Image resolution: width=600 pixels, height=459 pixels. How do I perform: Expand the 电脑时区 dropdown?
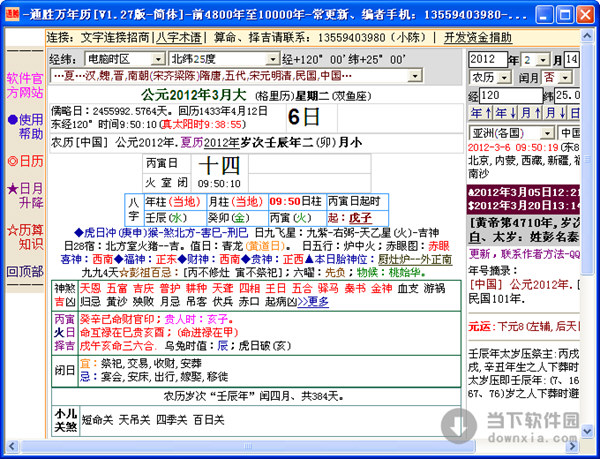click(157, 59)
